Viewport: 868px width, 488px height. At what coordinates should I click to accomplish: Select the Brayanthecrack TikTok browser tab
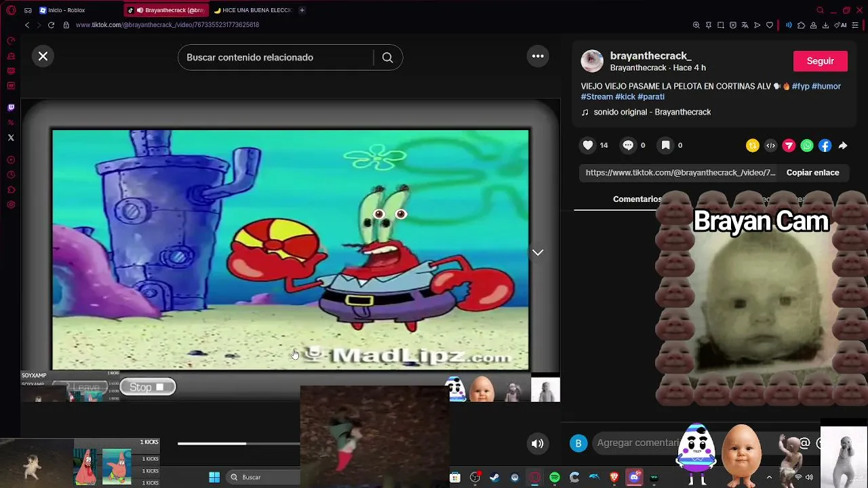(x=166, y=10)
